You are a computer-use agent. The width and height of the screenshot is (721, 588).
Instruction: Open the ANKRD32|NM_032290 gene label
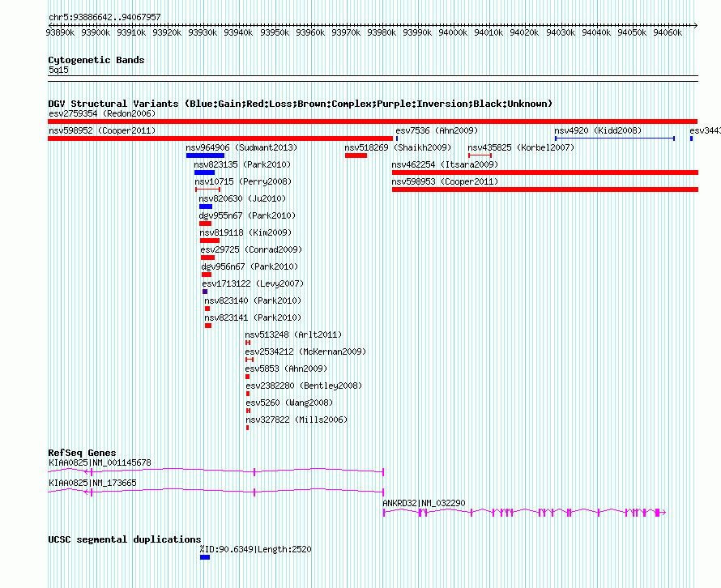point(424,503)
